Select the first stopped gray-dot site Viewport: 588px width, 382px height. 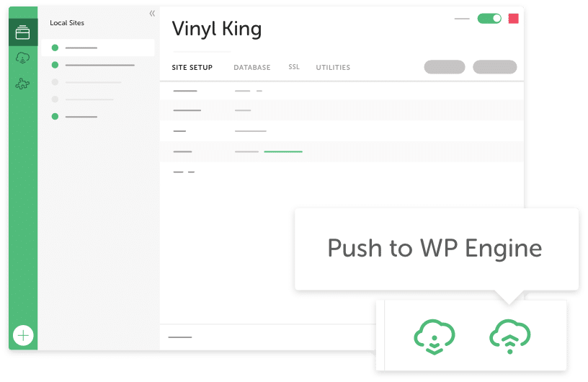pyautogui.click(x=97, y=82)
